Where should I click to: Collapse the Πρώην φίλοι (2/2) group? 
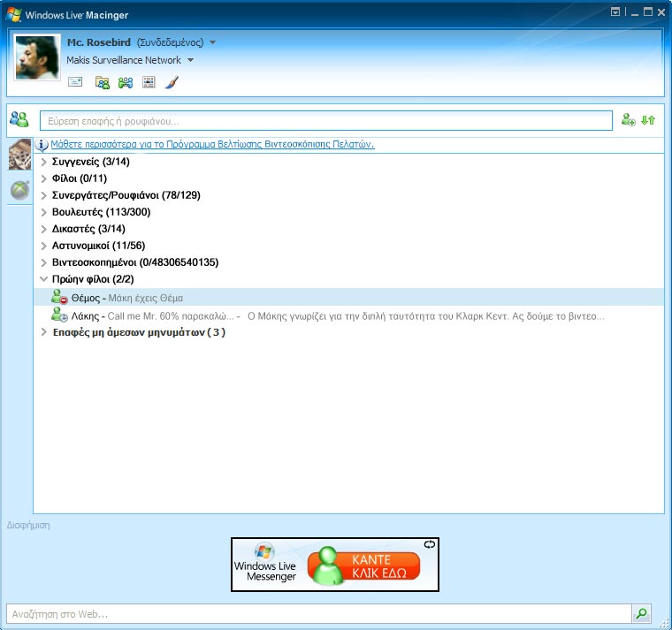pos(43,279)
